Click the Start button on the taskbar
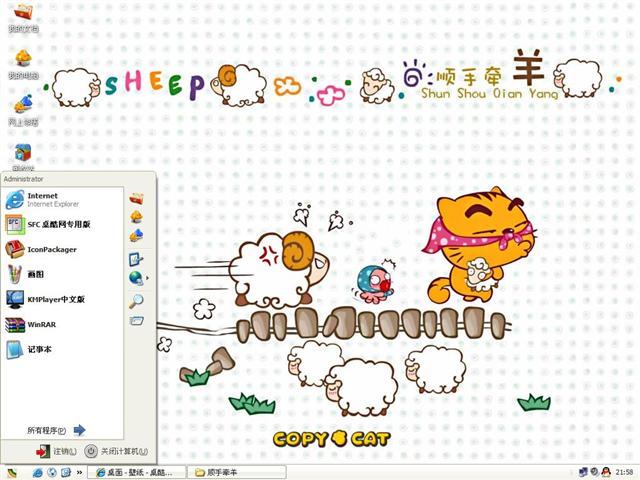Image resolution: width=640 pixels, height=480 pixels. coord(12,473)
